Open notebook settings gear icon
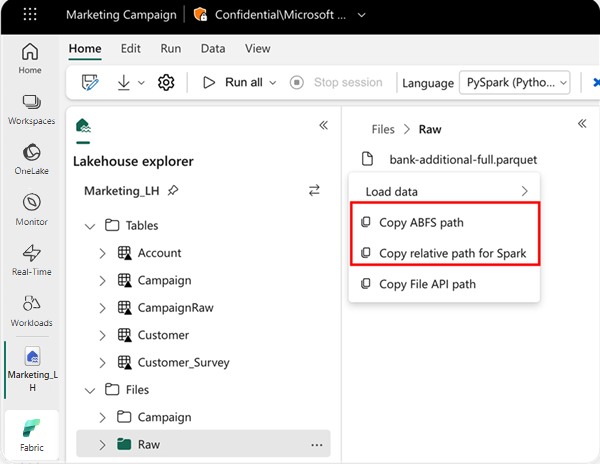The width and height of the screenshot is (600, 464). click(166, 83)
